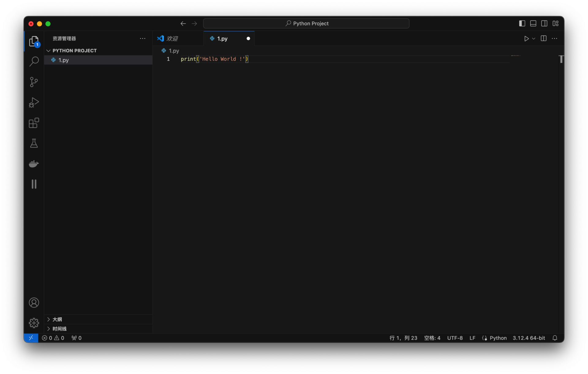Open Customize Layout options
Viewport: 588px width, 374px height.
[556, 23]
